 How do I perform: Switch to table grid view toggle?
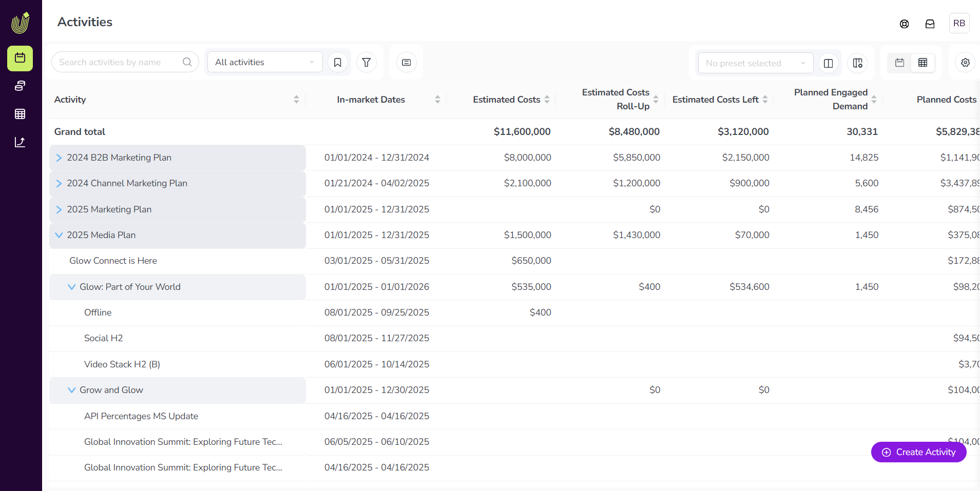coord(923,63)
